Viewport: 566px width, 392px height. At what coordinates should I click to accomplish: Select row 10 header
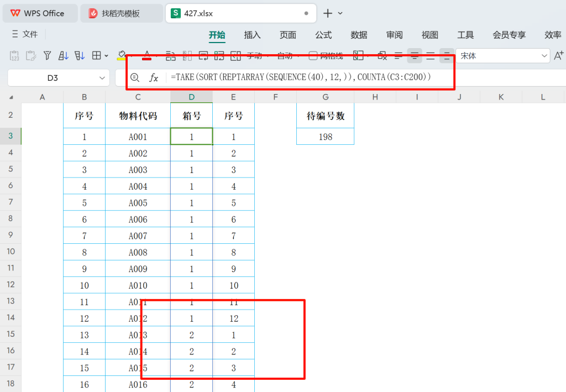[11, 252]
